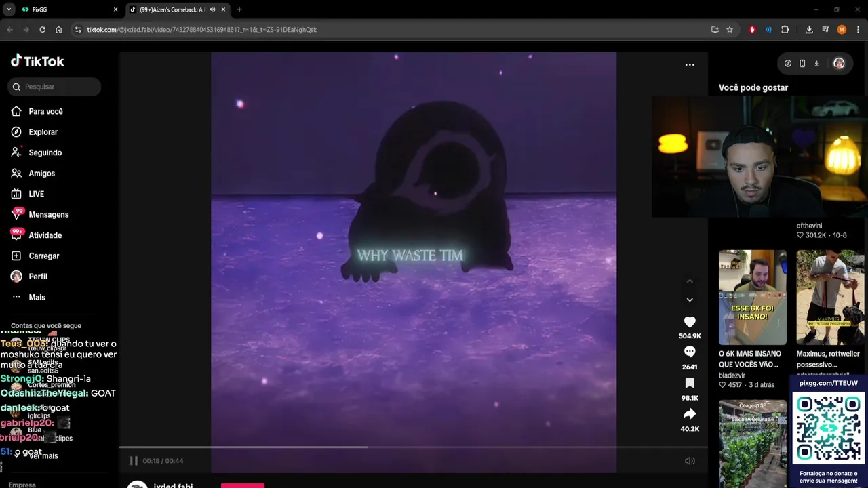Toggle video volume speaker icon
Screen dimensions: 868x488
tap(690, 461)
